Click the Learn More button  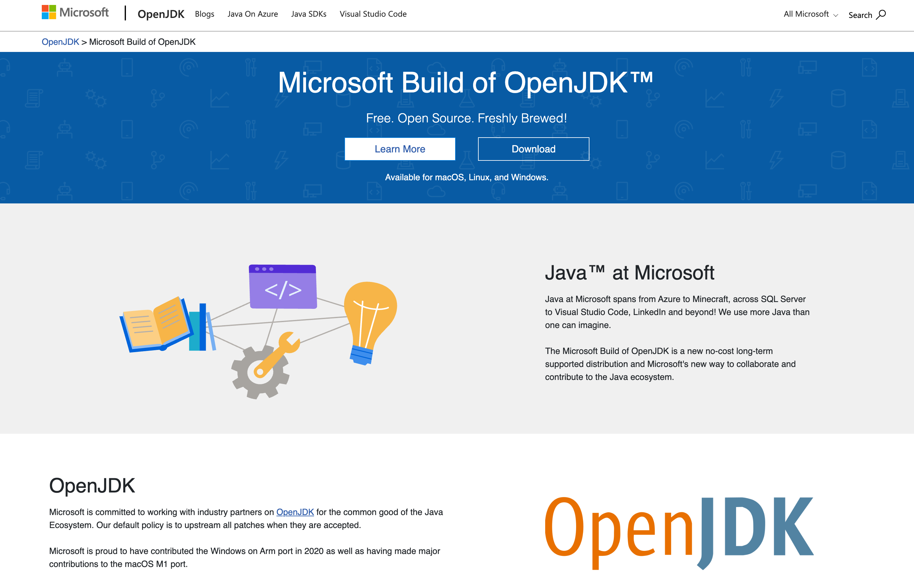tap(400, 149)
